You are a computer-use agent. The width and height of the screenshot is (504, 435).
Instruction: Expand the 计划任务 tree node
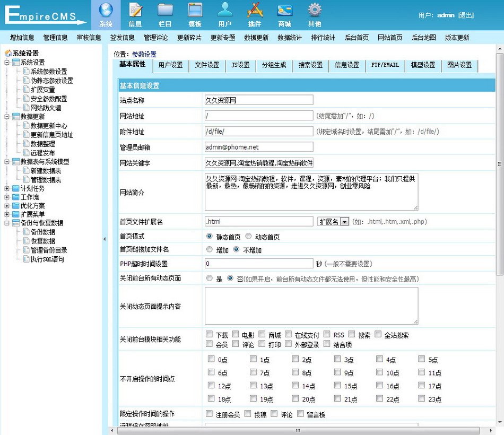click(7, 188)
